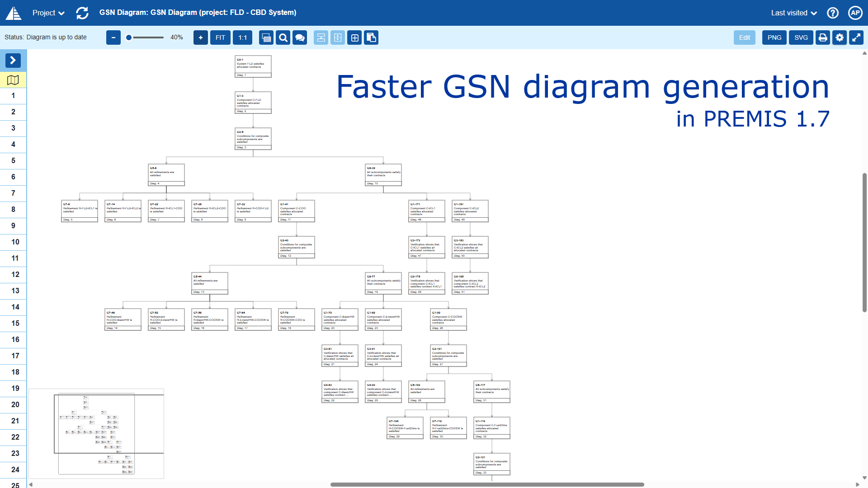Image resolution: width=868 pixels, height=488 pixels.
Task: Open the comments speech bubbles icon
Action: click(x=300, y=38)
